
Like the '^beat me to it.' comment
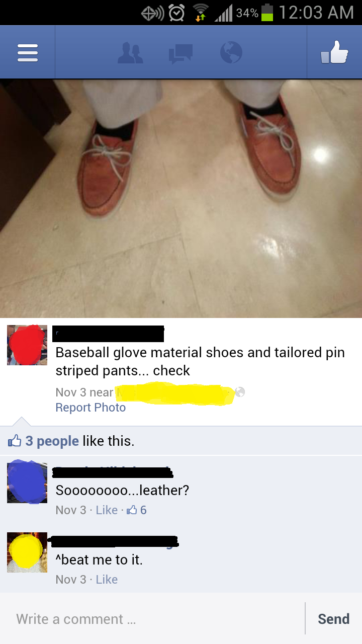[107, 580]
